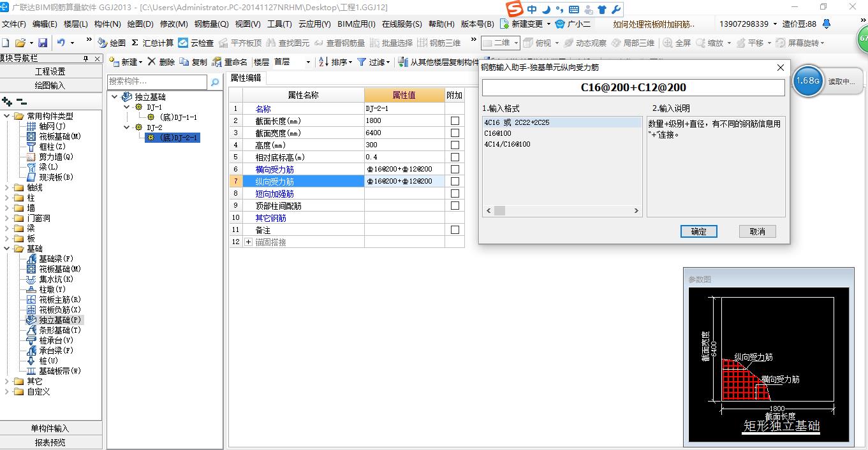Click 取消 in rebar input dialog
The image size is (868, 450).
pyautogui.click(x=758, y=231)
